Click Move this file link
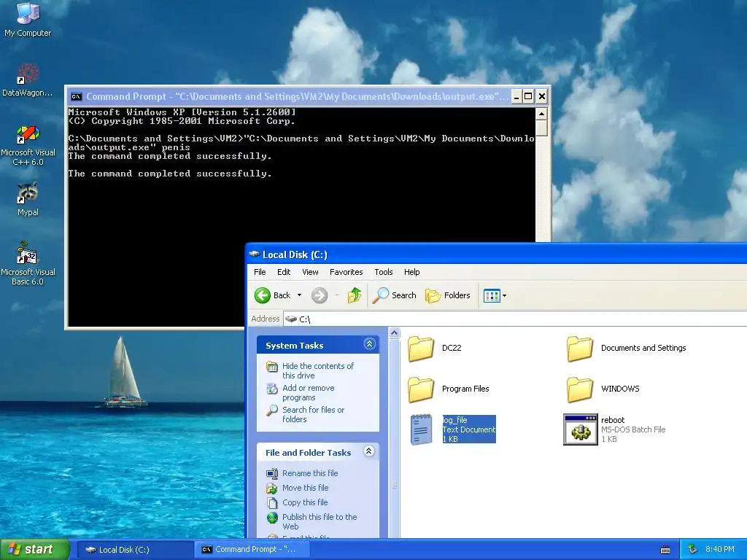The height and width of the screenshot is (560, 747). 306,488
